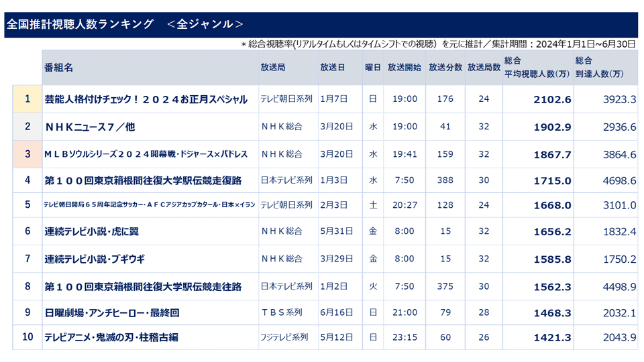Click rank 1 cell highlighted in yellow
This screenshot has height=362, width=644.
(27, 99)
